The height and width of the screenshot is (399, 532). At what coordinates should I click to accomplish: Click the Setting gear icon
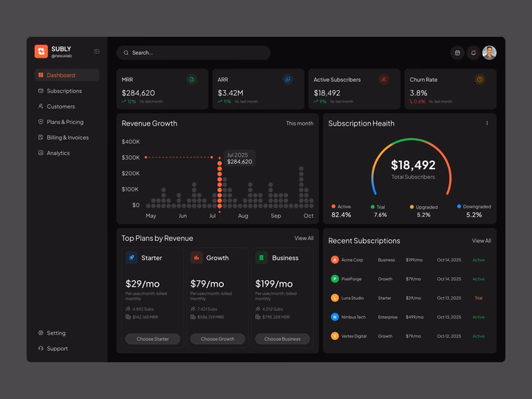(41, 332)
